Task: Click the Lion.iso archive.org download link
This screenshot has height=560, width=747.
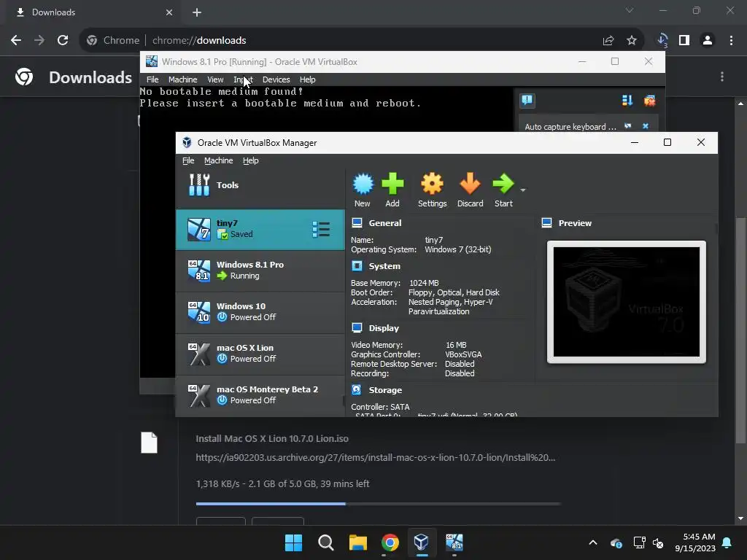Action: pos(376,458)
